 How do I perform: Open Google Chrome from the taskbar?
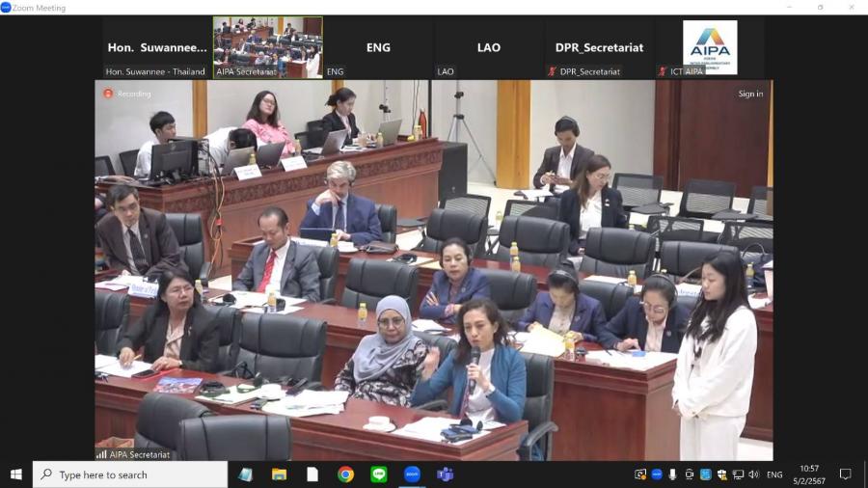click(x=345, y=474)
